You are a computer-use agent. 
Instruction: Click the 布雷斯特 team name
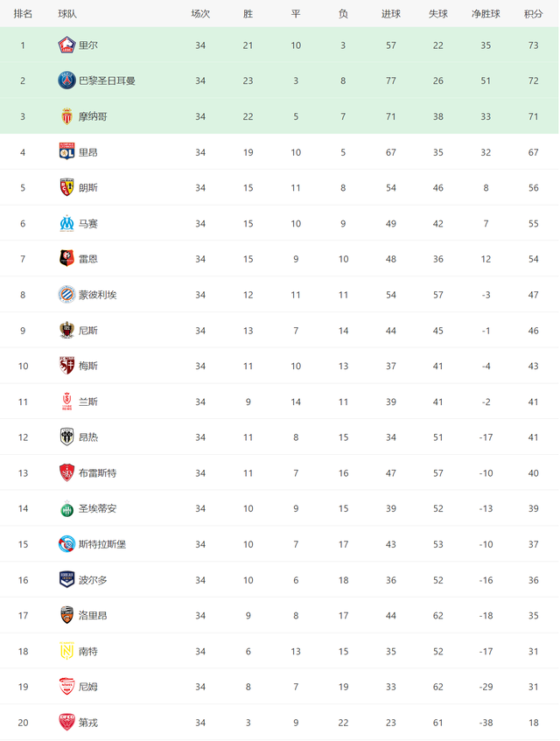pyautogui.click(x=98, y=473)
